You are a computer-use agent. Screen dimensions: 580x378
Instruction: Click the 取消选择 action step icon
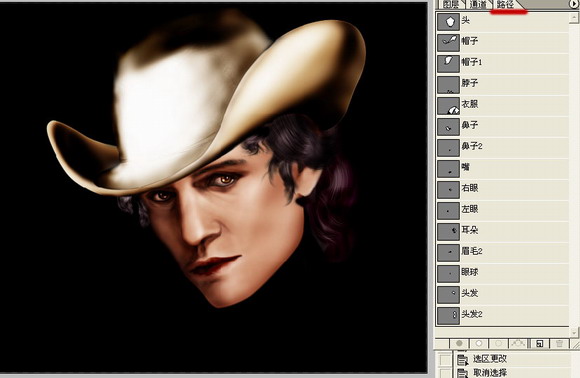click(x=462, y=373)
